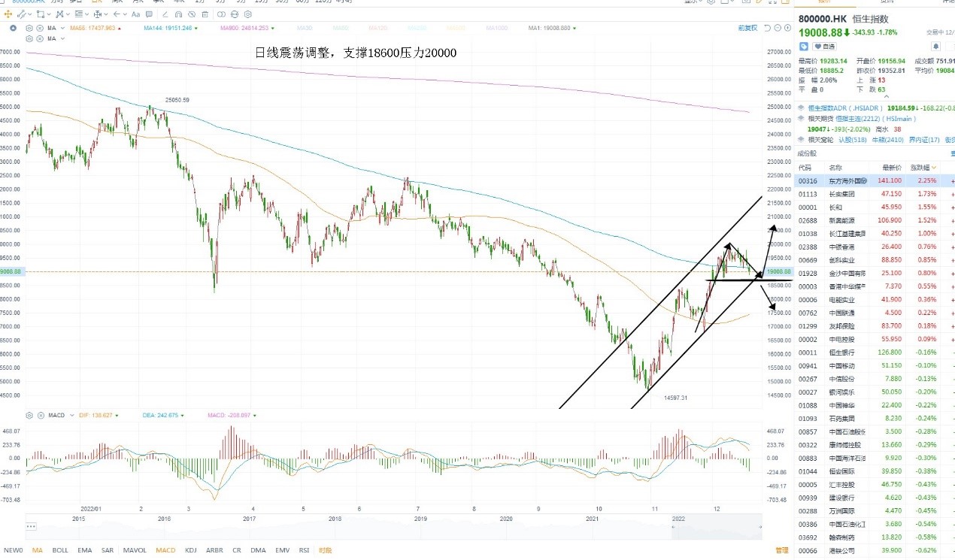Select the rectangle shape drawing tool
This screenshot has width=955, height=560.
41,14
